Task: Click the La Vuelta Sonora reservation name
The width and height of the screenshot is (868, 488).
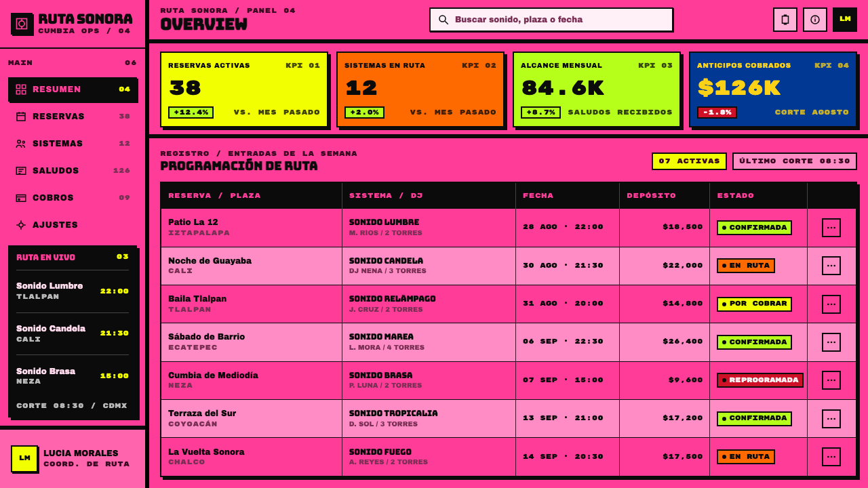Action: coord(206,452)
